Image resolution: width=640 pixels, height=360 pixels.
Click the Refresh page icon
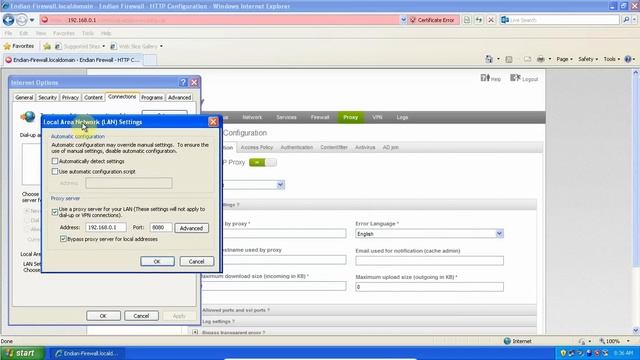click(479, 20)
